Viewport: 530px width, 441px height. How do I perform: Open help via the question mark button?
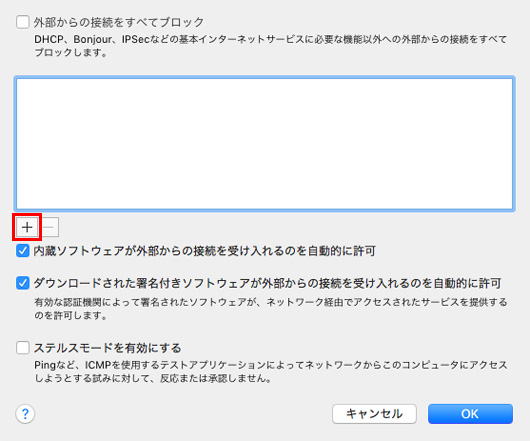pos(25,414)
